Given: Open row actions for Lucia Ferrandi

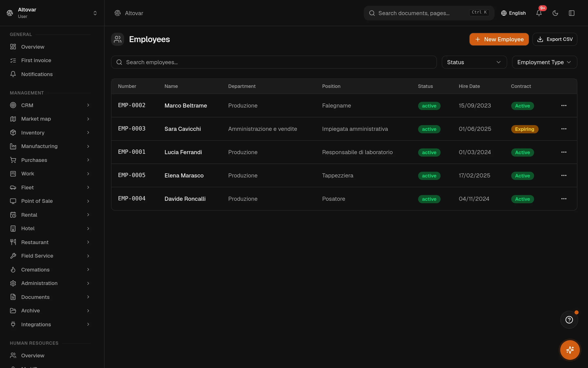Looking at the screenshot, I should (564, 152).
